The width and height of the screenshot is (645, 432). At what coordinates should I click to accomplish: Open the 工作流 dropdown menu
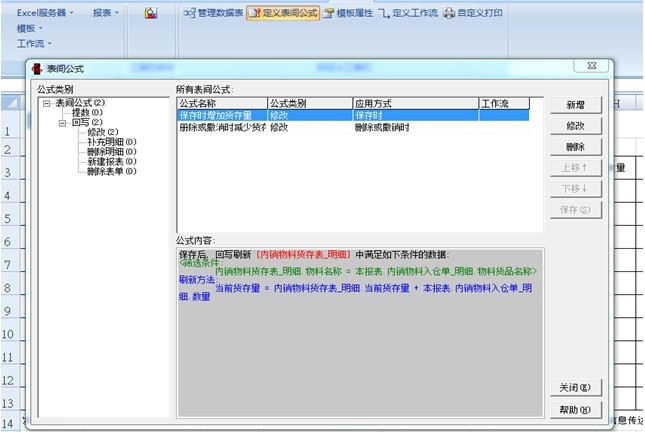(34, 43)
